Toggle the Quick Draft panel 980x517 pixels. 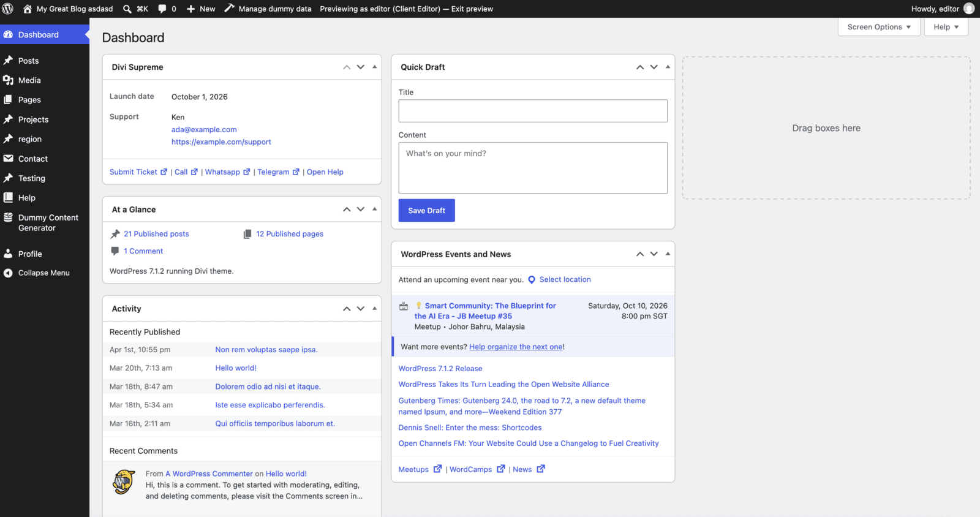(x=668, y=67)
